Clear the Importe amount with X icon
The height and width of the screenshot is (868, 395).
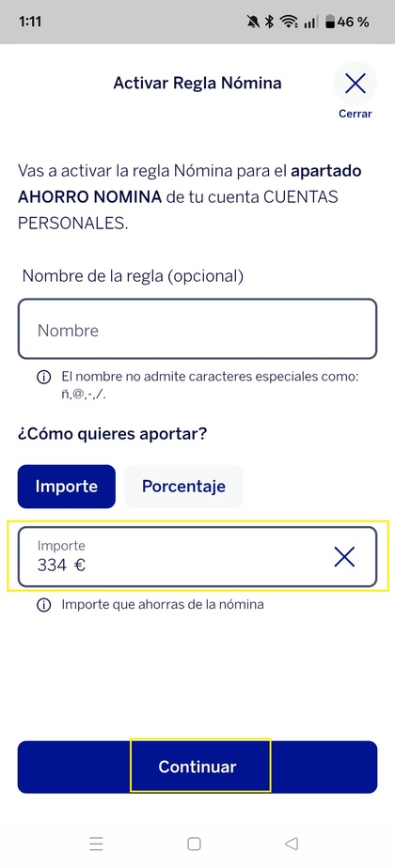coord(344,557)
